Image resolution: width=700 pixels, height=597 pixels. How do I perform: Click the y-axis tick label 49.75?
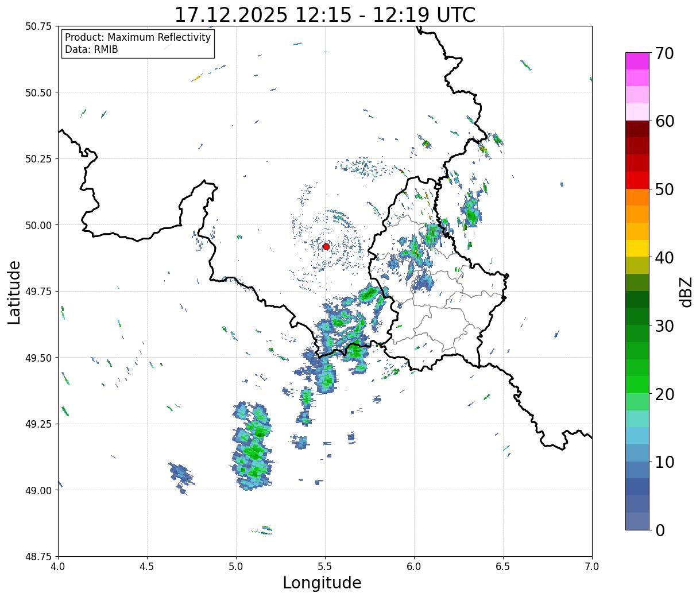[38, 292]
